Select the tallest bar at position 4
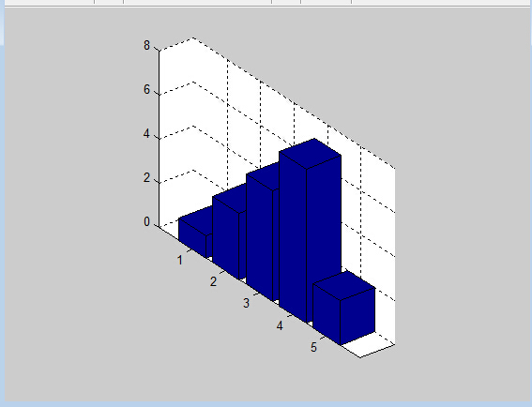The image size is (532, 407). [310, 231]
